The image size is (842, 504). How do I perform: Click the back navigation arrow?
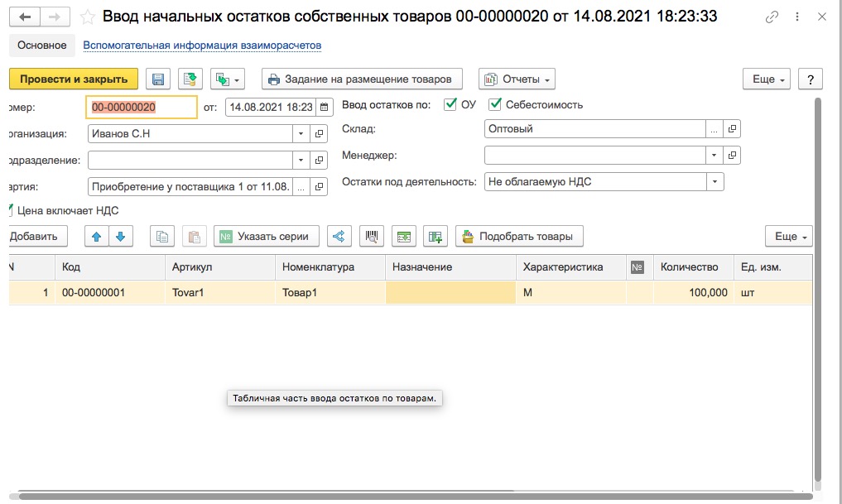tap(25, 17)
